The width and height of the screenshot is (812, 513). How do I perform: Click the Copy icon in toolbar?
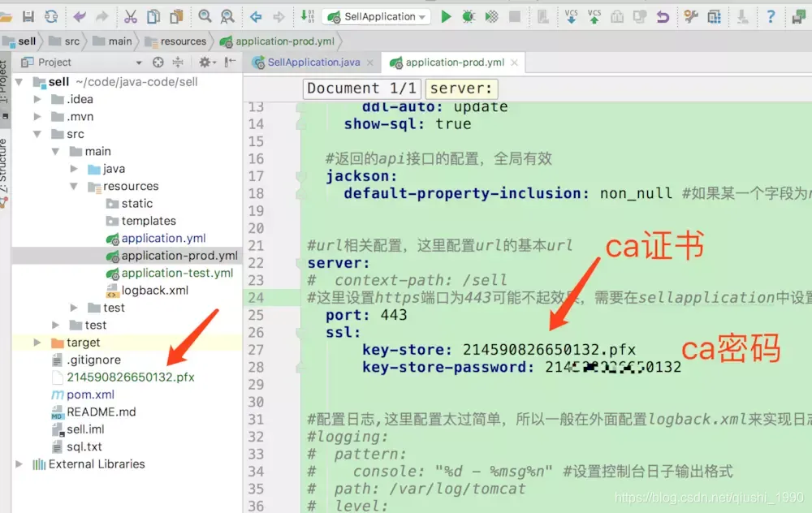pyautogui.click(x=153, y=16)
